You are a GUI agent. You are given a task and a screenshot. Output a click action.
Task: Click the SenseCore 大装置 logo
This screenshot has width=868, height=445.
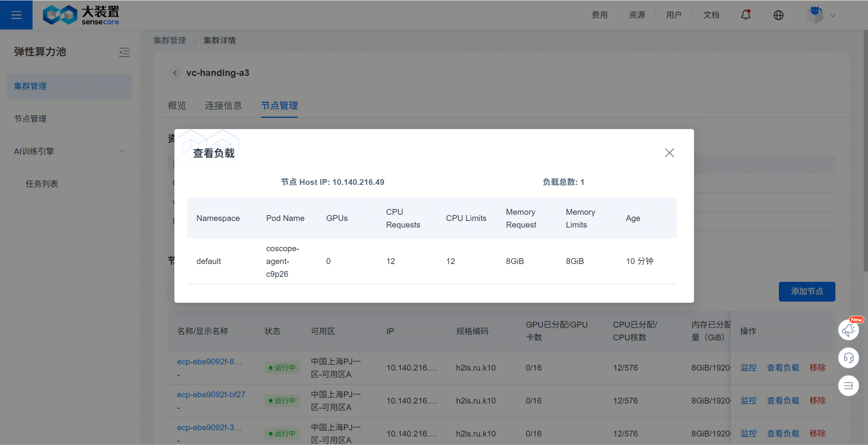81,15
